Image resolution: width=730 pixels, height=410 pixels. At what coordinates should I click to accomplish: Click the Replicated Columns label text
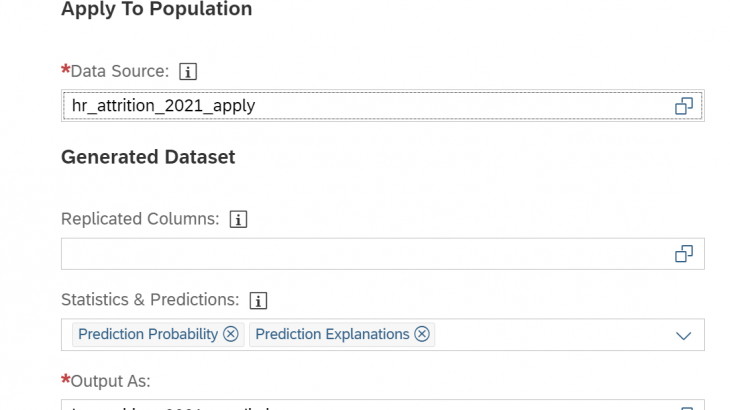click(x=140, y=219)
